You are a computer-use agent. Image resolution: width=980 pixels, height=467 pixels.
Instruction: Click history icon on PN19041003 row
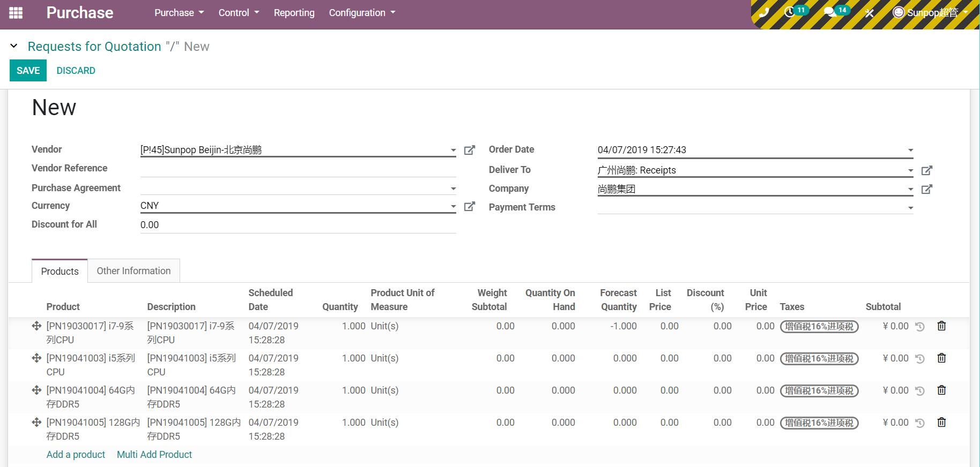(920, 359)
